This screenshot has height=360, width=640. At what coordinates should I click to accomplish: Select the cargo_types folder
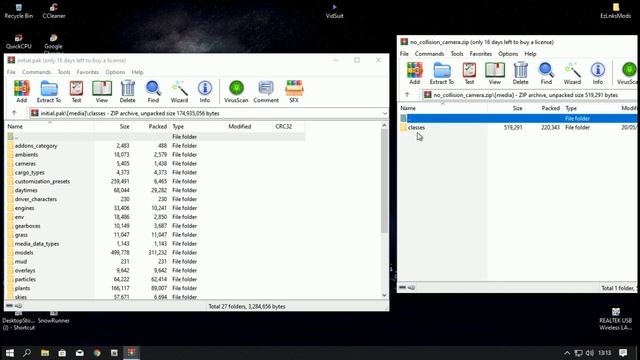click(29, 173)
